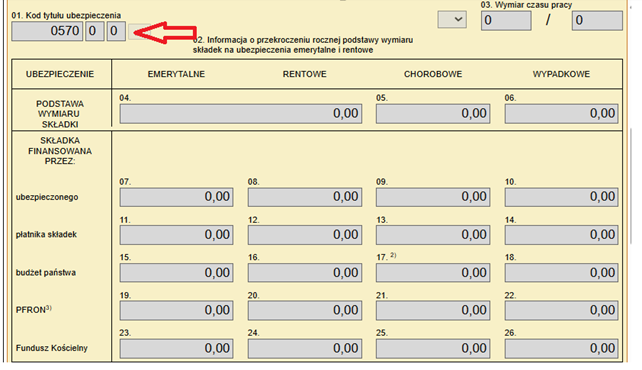This screenshot has height=370, width=642.
Task: Select field 18 budżet państwa wypadkowe
Action: [561, 273]
